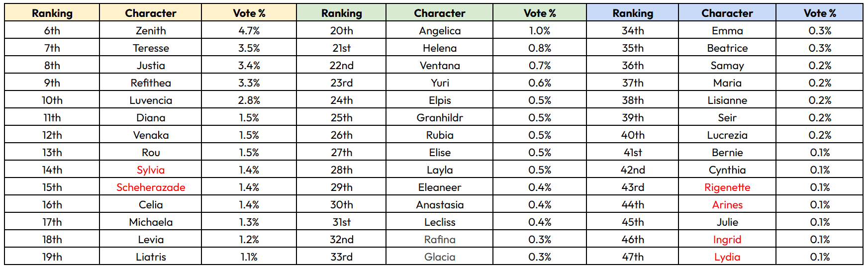Image resolution: width=868 pixels, height=270 pixels.
Task: Select the Liatris character cell
Action: tap(151, 257)
